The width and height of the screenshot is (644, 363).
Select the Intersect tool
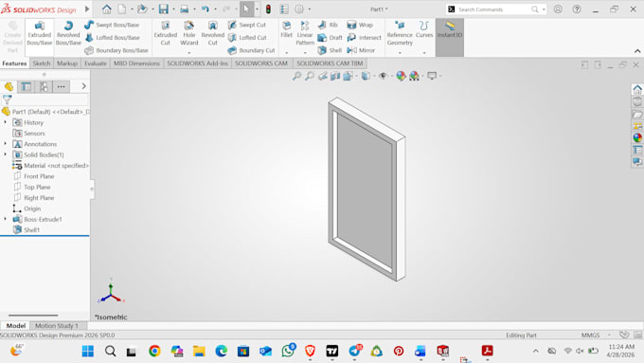point(364,37)
